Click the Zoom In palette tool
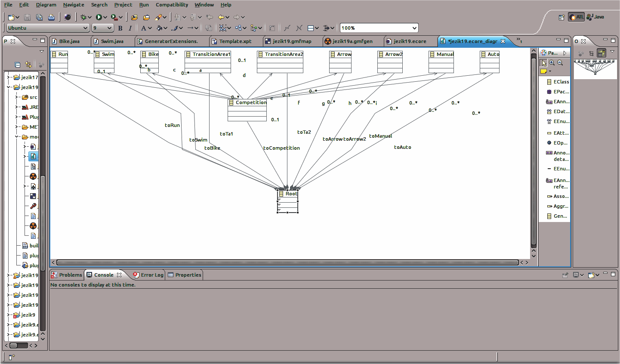 click(552, 63)
